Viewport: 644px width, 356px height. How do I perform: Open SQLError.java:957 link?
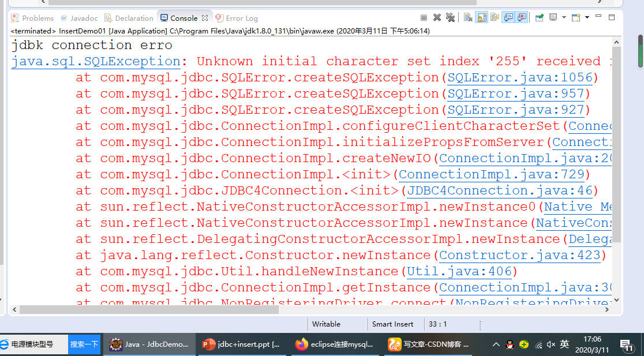516,94
